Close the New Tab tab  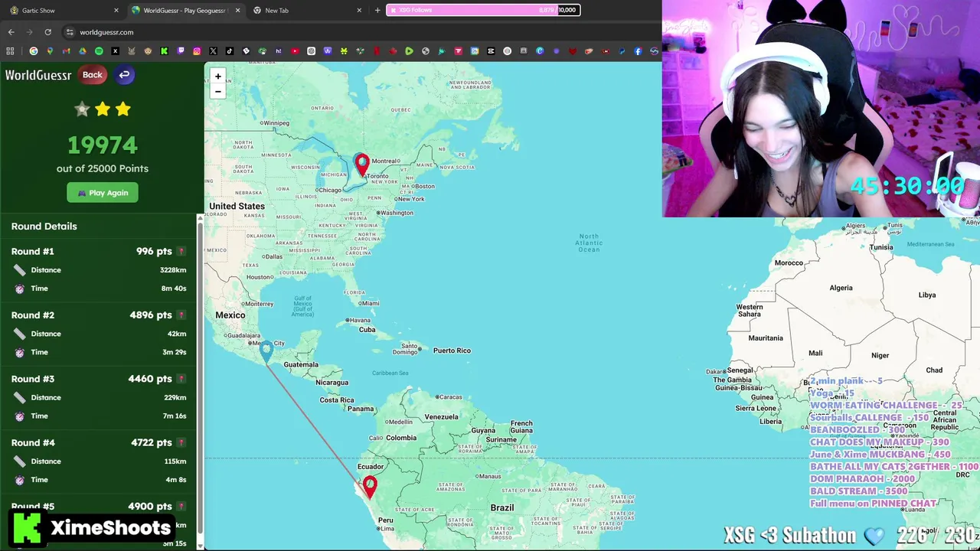(x=358, y=11)
